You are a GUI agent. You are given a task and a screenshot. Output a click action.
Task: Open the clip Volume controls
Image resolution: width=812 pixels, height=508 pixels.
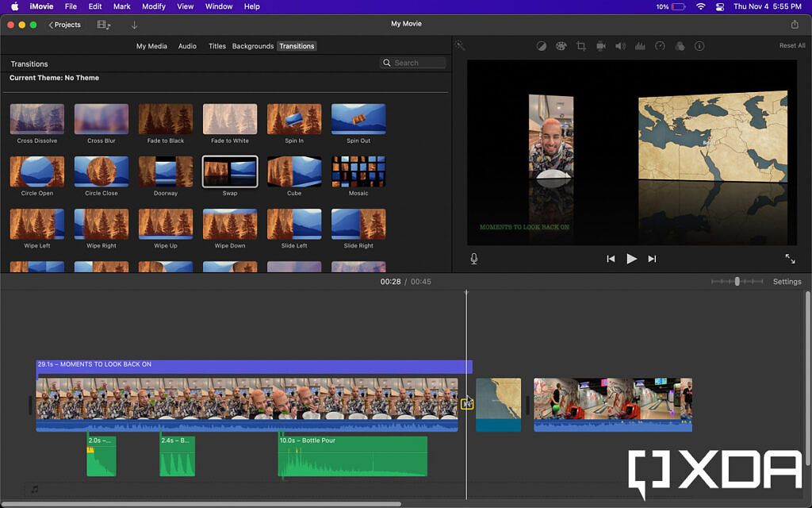(621, 45)
